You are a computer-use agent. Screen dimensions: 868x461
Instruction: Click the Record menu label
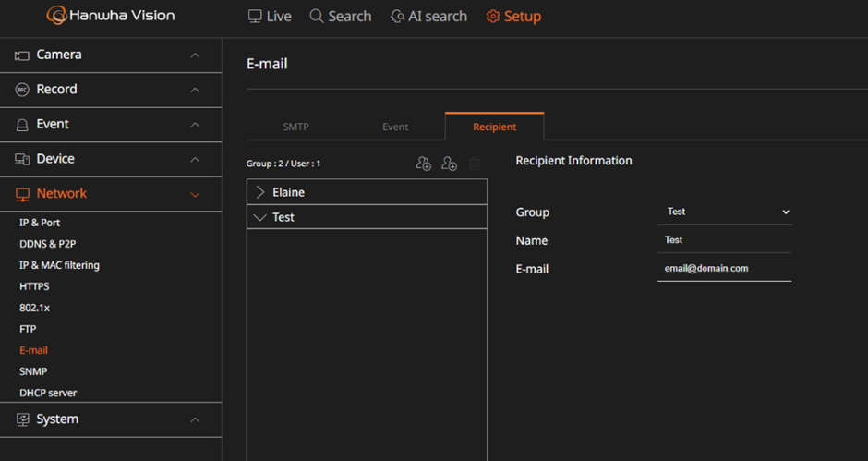[x=57, y=90]
